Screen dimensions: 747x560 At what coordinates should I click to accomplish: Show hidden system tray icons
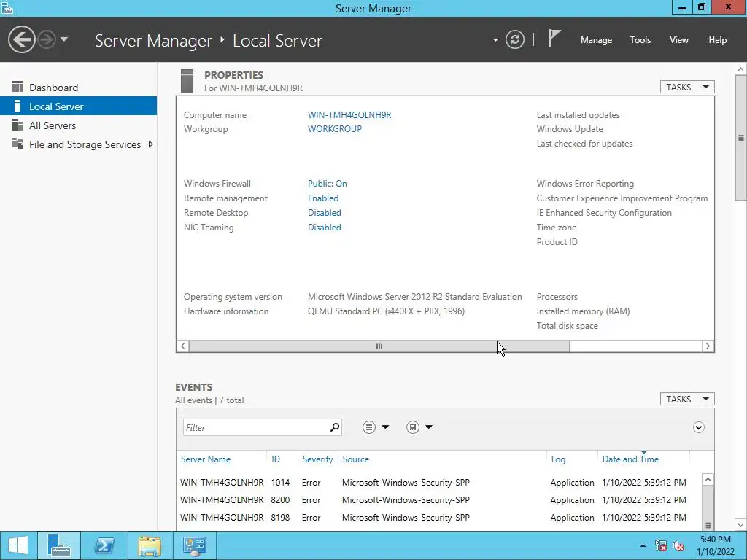pyautogui.click(x=643, y=545)
